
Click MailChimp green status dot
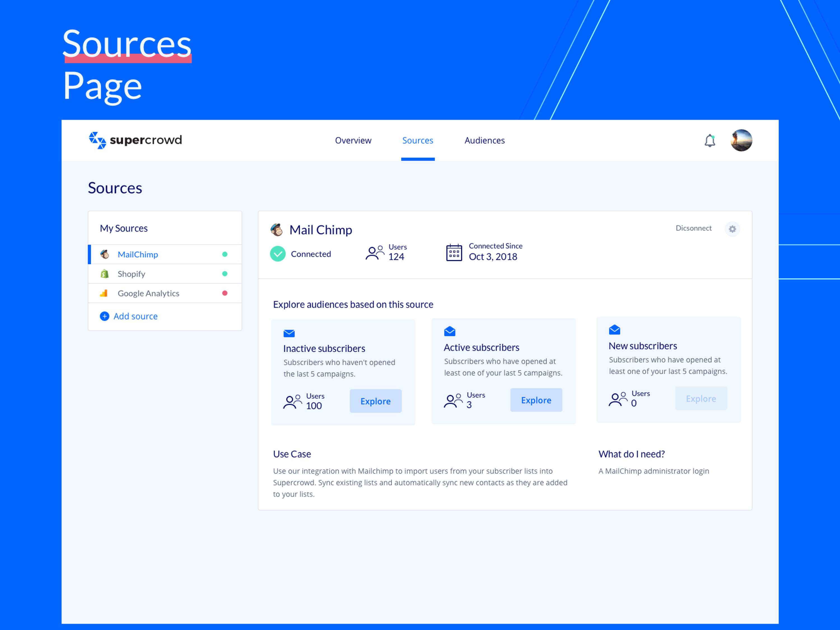pos(225,255)
